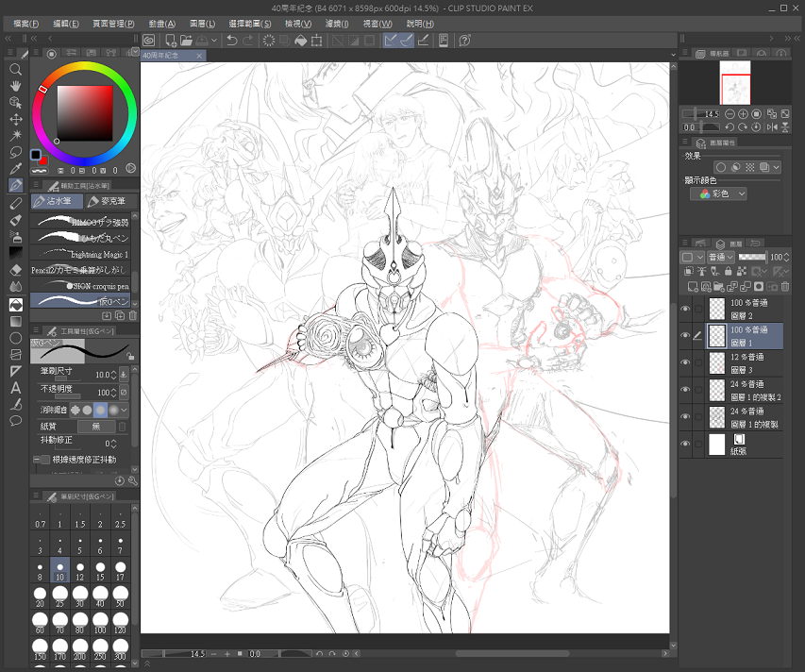This screenshot has height=672, width=805.
Task: Open 顯示顏色 彩色 dropdown
Action: tap(718, 193)
